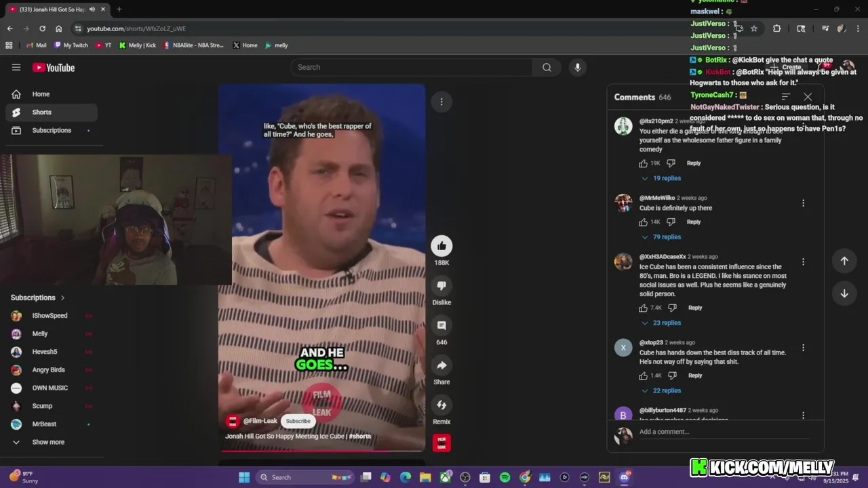Open the Film-Leak sound thumbnail
Viewport: 868px width, 488px height.
coord(441,443)
